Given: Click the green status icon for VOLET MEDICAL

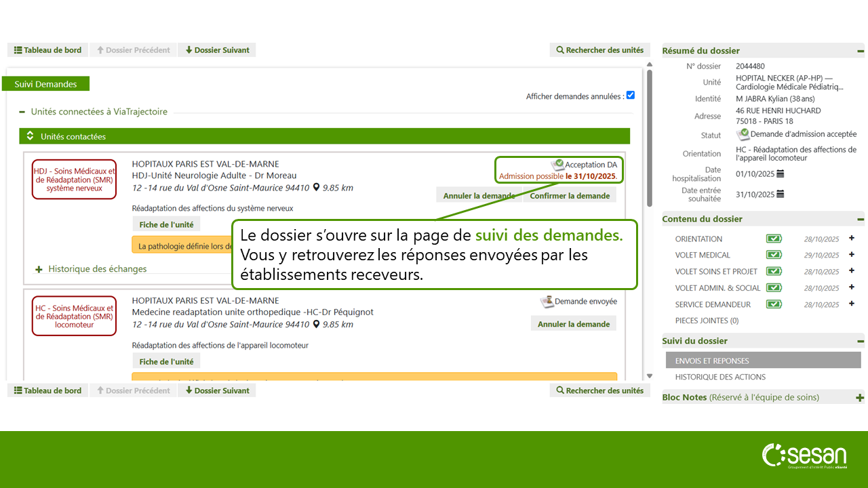Looking at the screenshot, I should coord(774,255).
